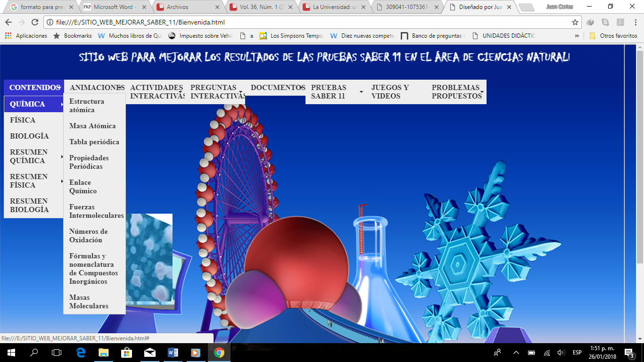This screenshot has width=644, height=362.
Task: Reload the page with the refresh icon
Action: click(34, 22)
